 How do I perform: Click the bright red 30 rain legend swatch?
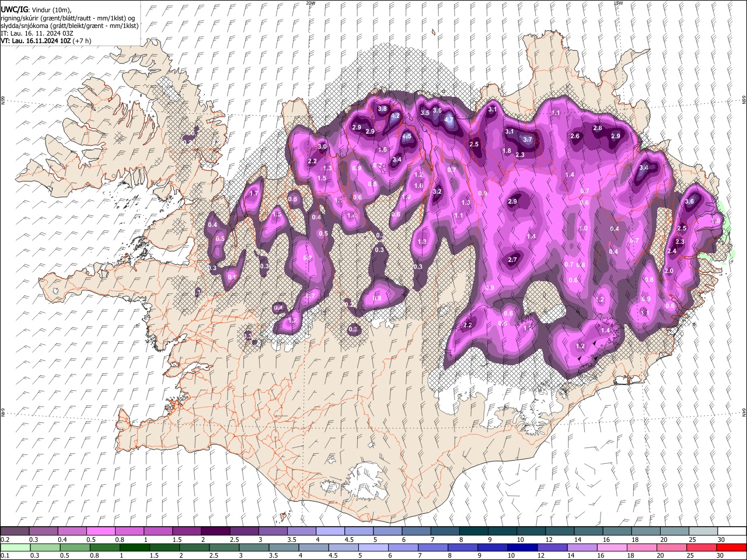coord(731,547)
